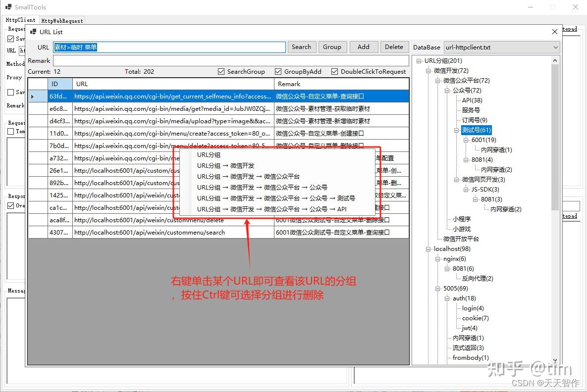
Task: Select menu entry URL分组 → 微信开发
Action: (226, 166)
